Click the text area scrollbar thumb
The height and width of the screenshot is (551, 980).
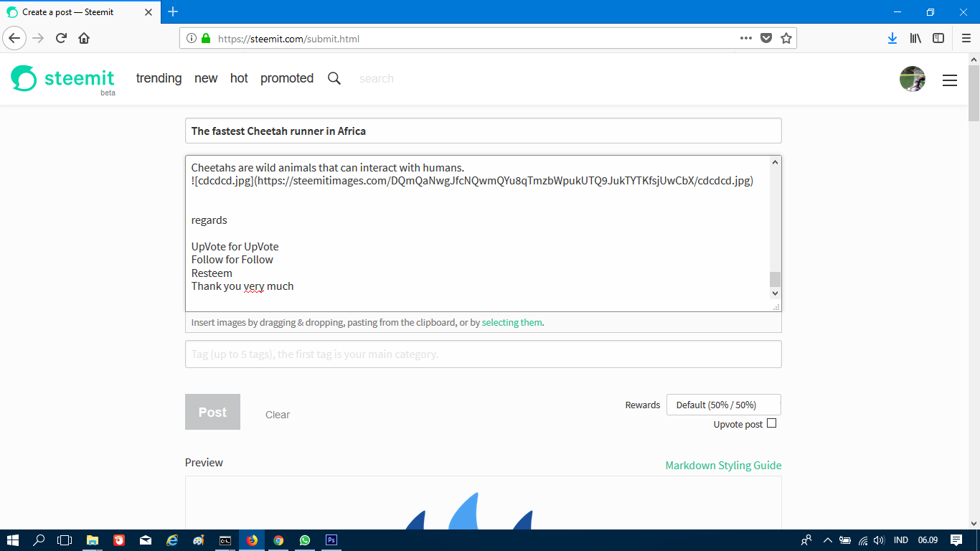point(775,279)
